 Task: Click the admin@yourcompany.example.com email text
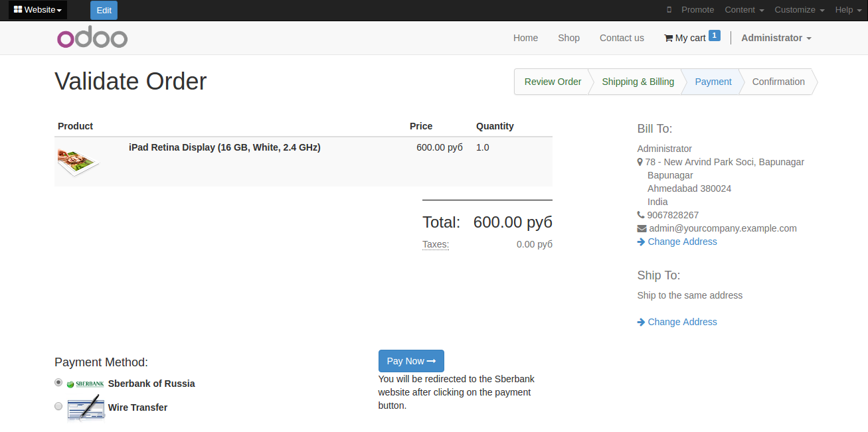pyautogui.click(x=723, y=228)
